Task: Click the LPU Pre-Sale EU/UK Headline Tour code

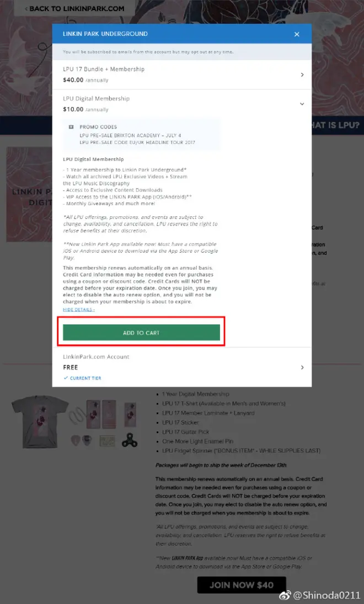Action: [137, 142]
